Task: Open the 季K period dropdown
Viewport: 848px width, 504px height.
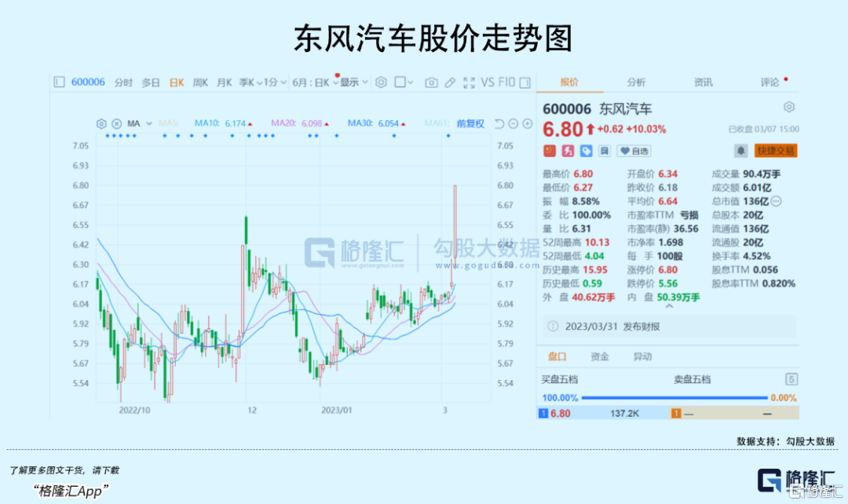Action: [251, 82]
